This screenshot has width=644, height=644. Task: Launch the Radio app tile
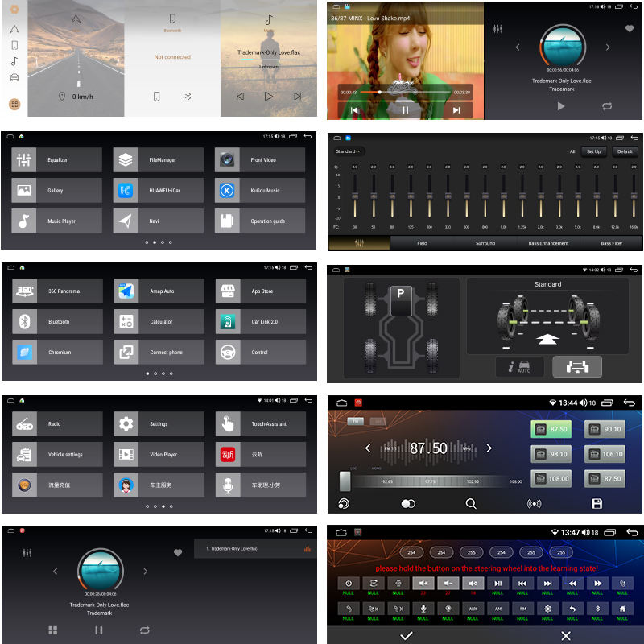coord(57,424)
